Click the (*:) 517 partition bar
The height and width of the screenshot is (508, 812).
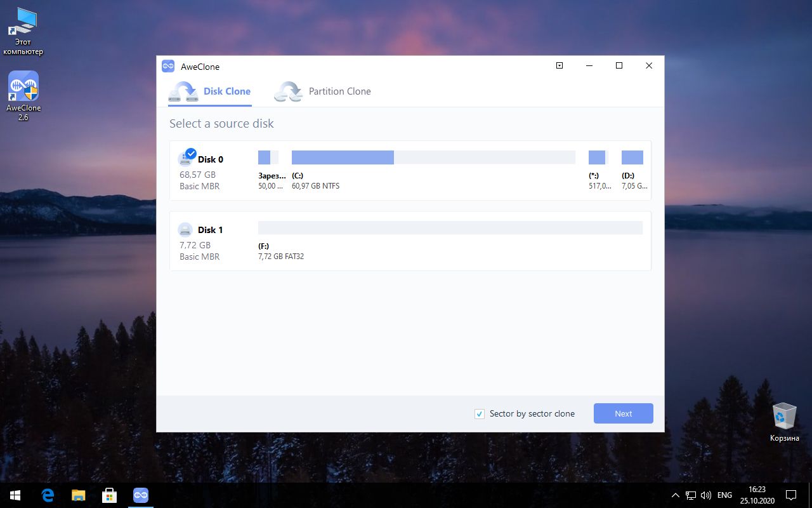coord(598,157)
